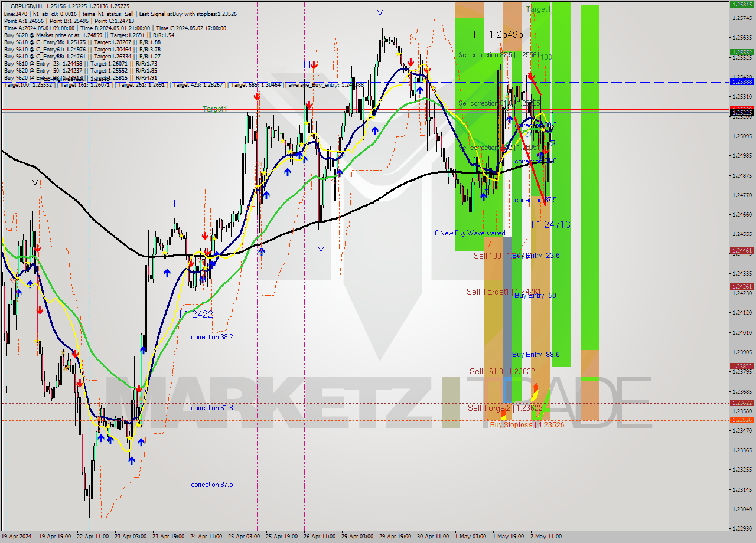The image size is (756, 543).
Task: Select the 1.24461 red price tag
Action: tap(742, 251)
